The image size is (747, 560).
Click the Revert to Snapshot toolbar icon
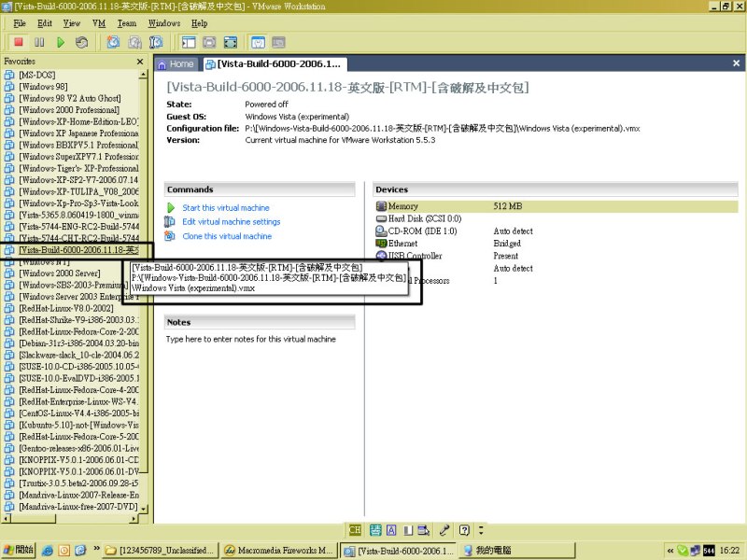[134, 42]
